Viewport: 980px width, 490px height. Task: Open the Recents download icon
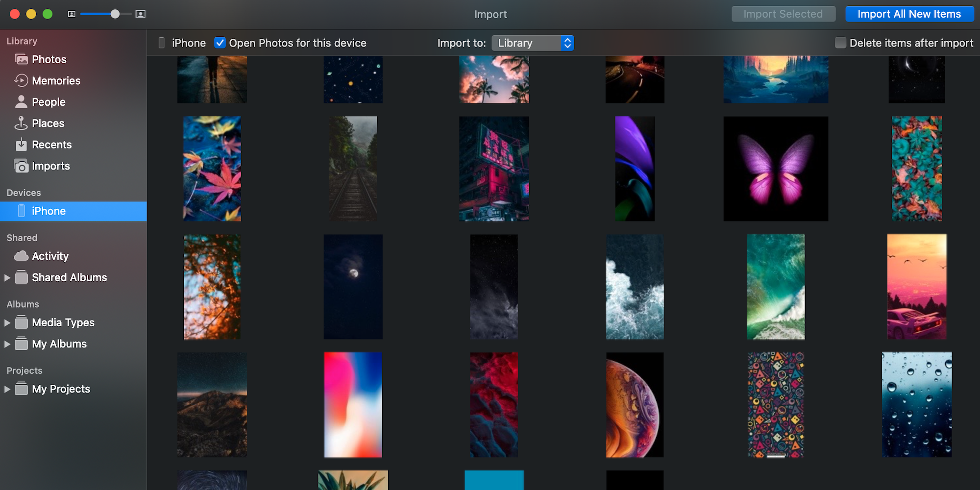coord(21,145)
